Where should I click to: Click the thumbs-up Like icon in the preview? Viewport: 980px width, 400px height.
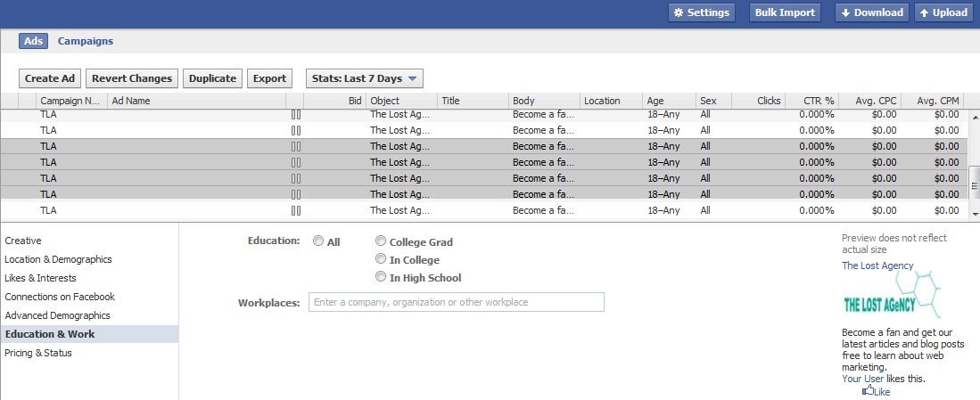click(x=869, y=390)
